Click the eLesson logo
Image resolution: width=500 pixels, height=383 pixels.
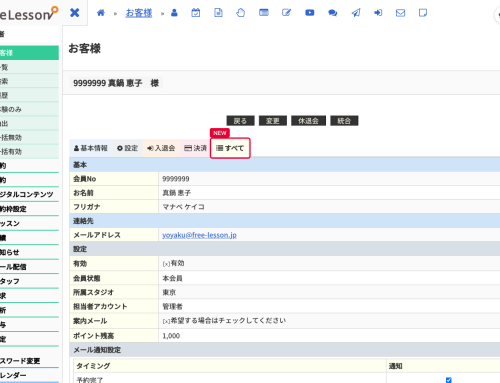[29, 14]
